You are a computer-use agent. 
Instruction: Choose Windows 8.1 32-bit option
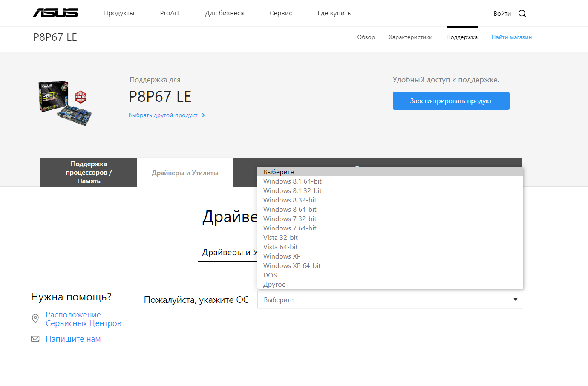click(390, 190)
